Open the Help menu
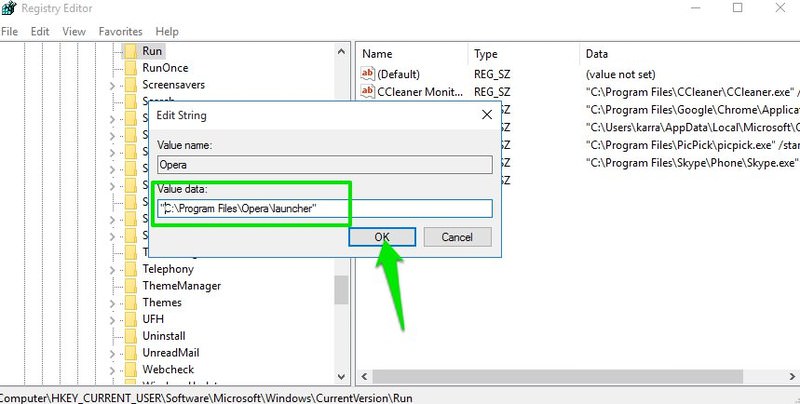Screen dimensions: 800x404 167,32
